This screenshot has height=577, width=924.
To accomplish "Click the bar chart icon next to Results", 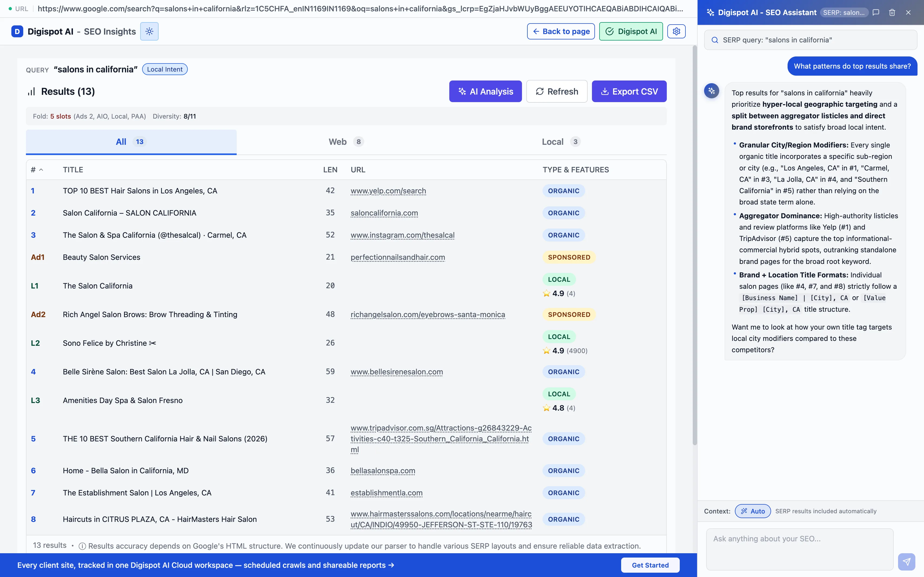I will (x=31, y=92).
